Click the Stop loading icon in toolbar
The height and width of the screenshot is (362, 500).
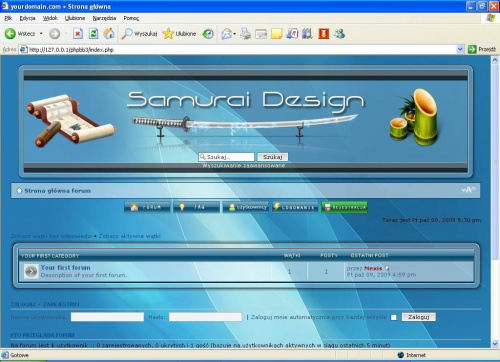(78, 34)
